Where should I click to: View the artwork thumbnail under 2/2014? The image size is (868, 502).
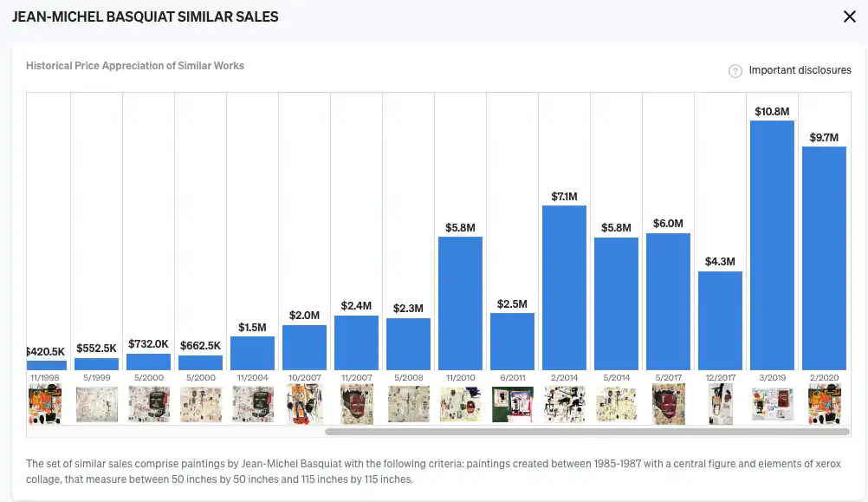(564, 404)
